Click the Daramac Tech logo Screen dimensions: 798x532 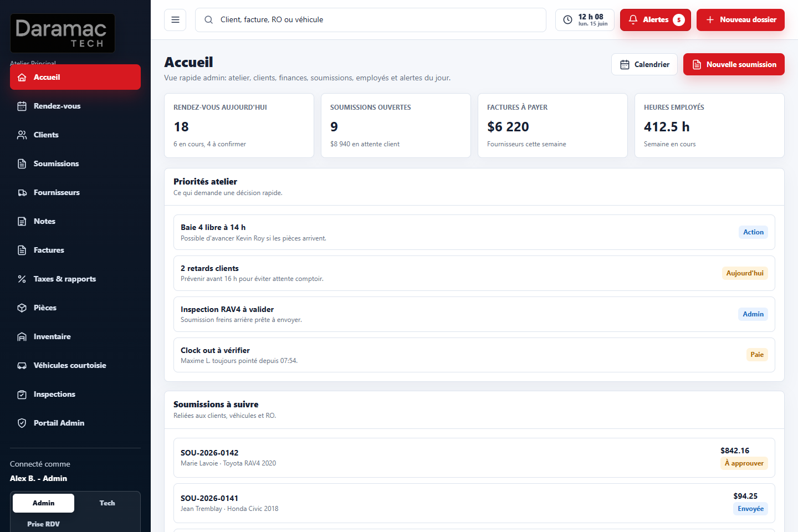[x=63, y=33]
